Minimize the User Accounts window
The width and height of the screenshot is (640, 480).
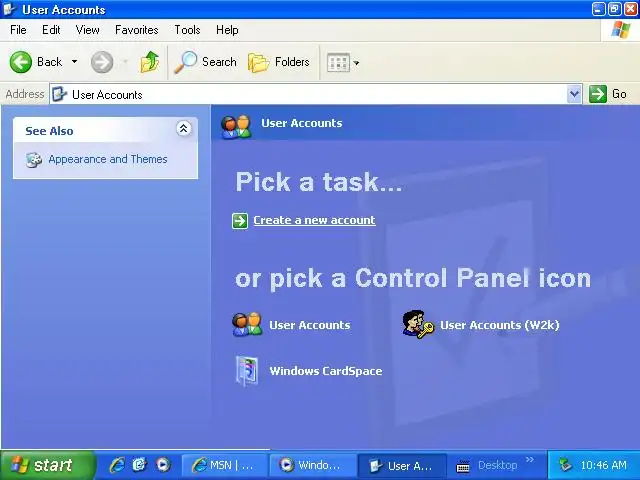click(599, 9)
